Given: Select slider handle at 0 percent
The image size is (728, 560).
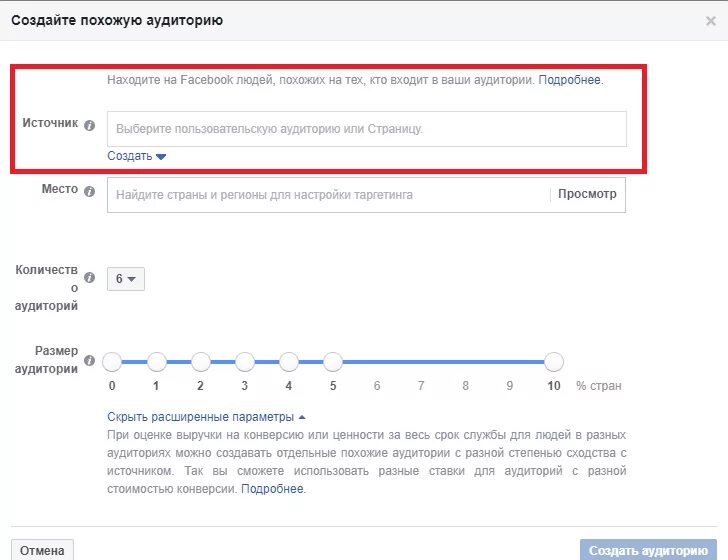Looking at the screenshot, I should (112, 362).
